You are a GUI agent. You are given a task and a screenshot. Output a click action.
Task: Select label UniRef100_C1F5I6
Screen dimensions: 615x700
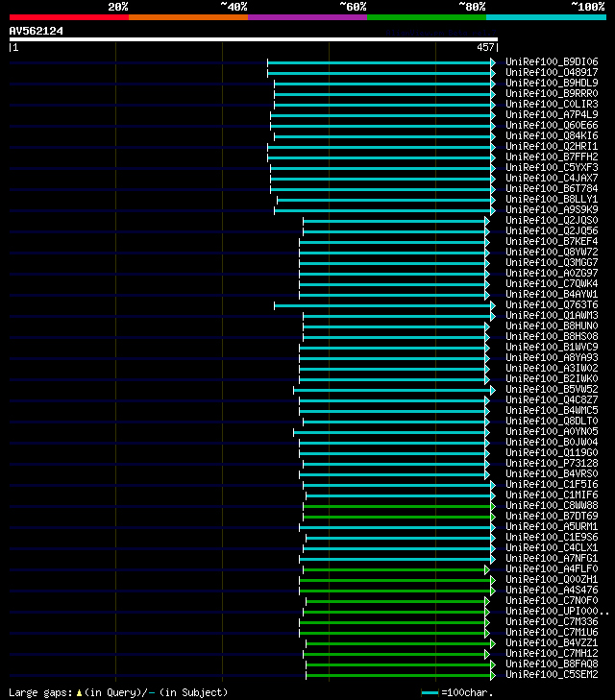tap(552, 484)
